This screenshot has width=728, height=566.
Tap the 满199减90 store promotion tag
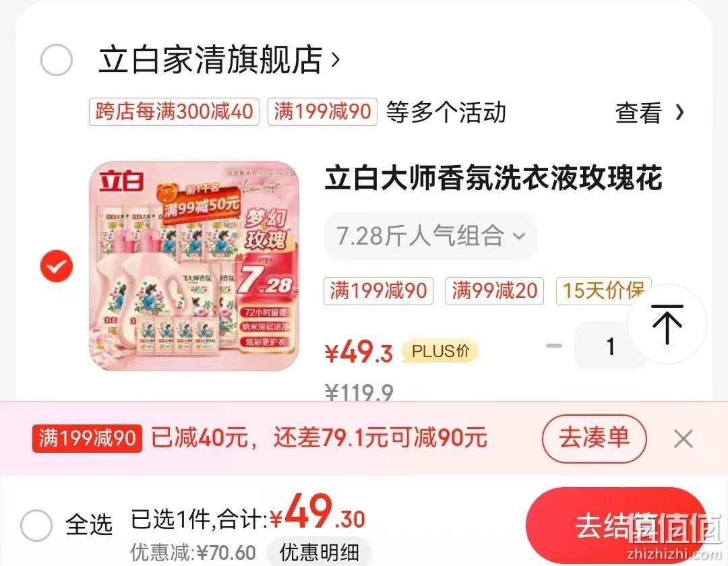coord(322,112)
